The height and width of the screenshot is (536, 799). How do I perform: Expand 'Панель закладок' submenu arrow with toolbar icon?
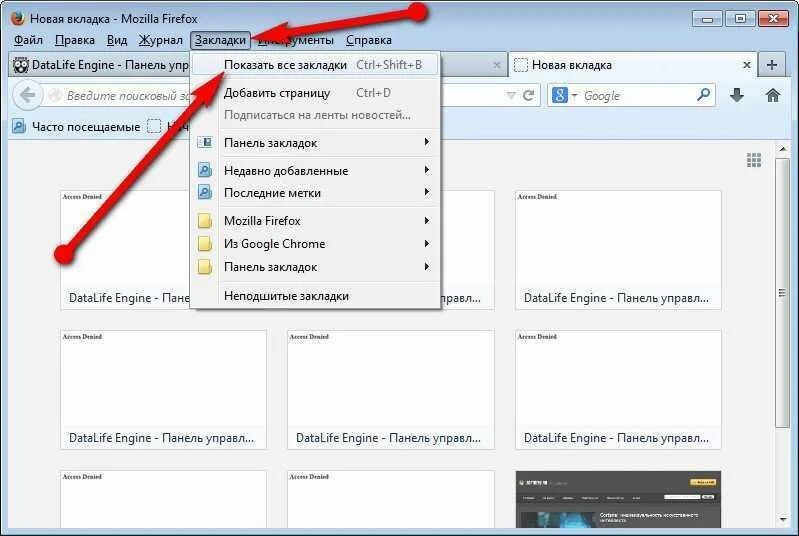coord(427,142)
